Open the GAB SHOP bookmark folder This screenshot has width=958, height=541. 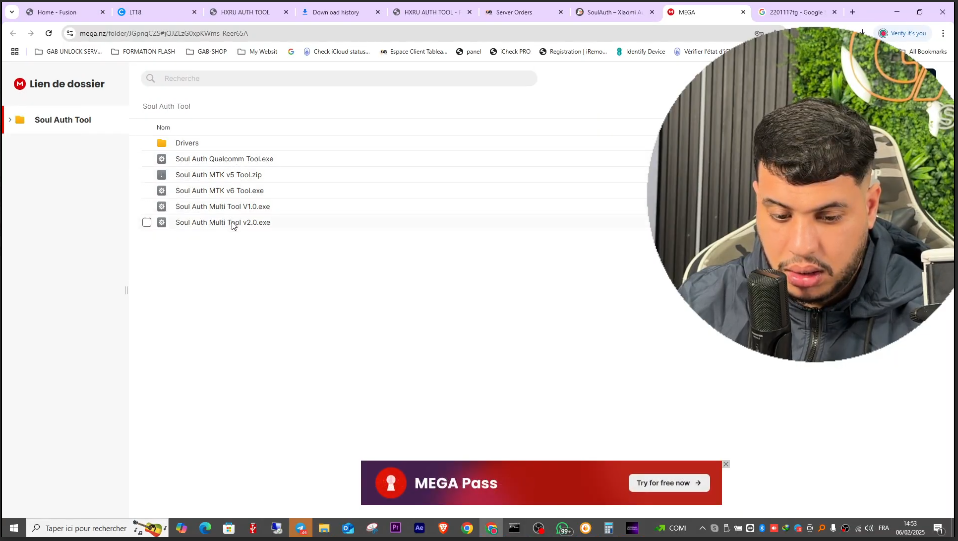[x=207, y=52]
